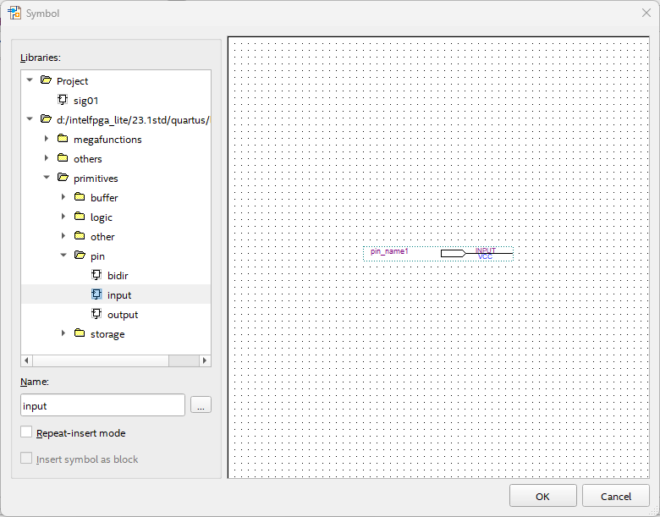Collapse the pin folder

click(x=63, y=255)
